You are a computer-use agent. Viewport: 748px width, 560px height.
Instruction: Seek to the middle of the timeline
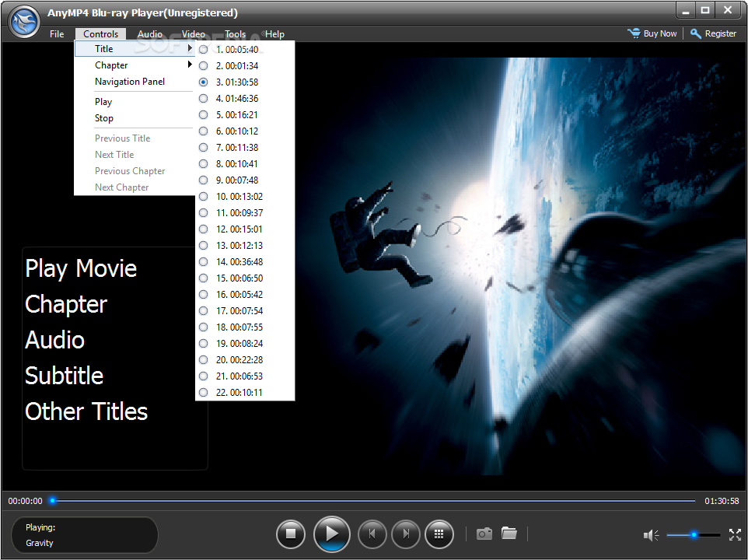[x=373, y=501]
